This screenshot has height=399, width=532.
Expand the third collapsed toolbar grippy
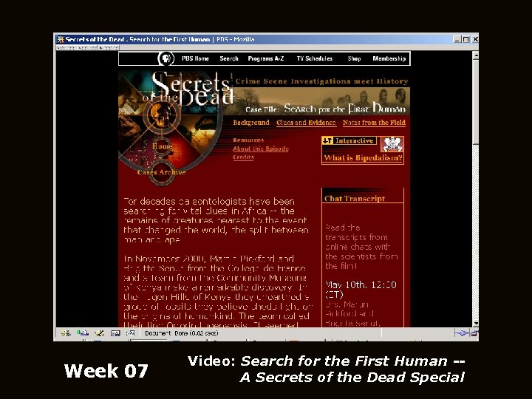coord(109,48)
